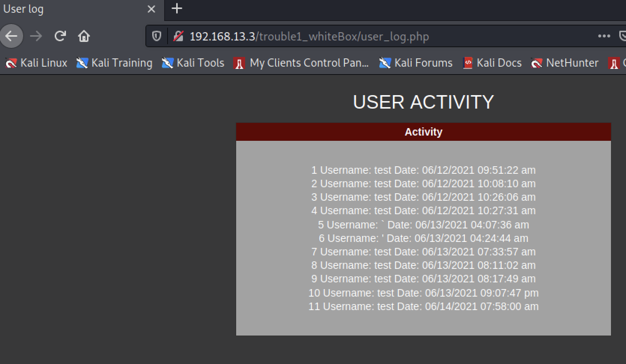Close the User log tab
This screenshot has width=626, height=364.
coord(151,9)
